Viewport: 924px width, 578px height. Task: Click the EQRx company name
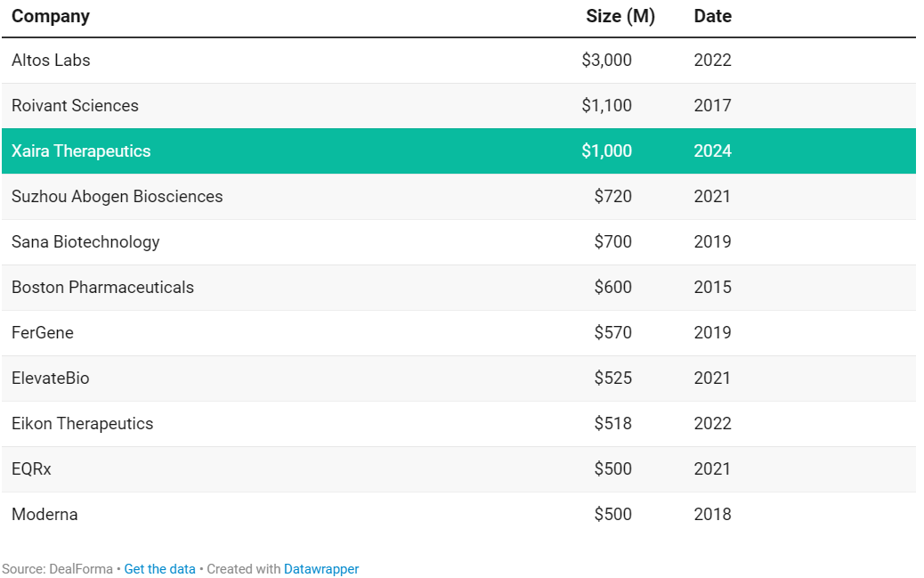31,469
